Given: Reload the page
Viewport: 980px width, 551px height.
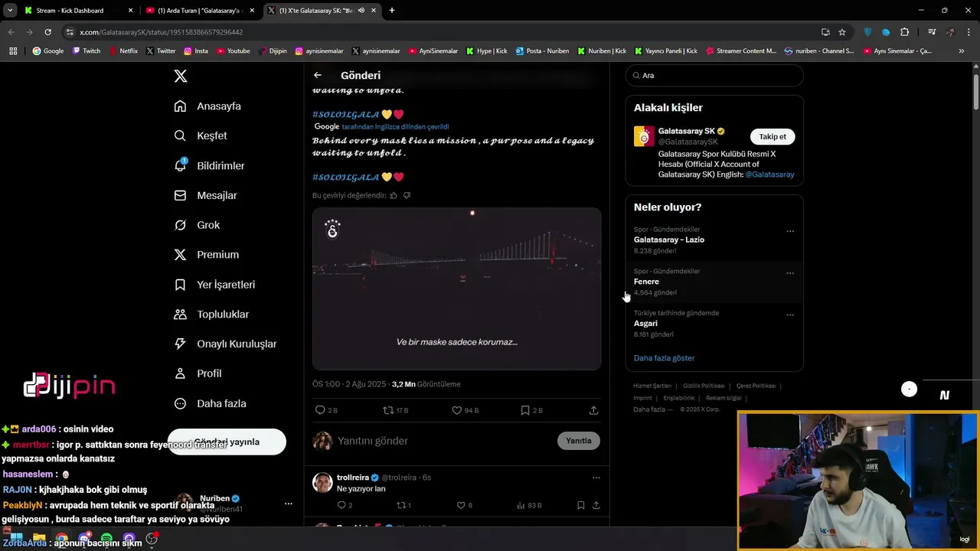Looking at the screenshot, I should point(47,32).
